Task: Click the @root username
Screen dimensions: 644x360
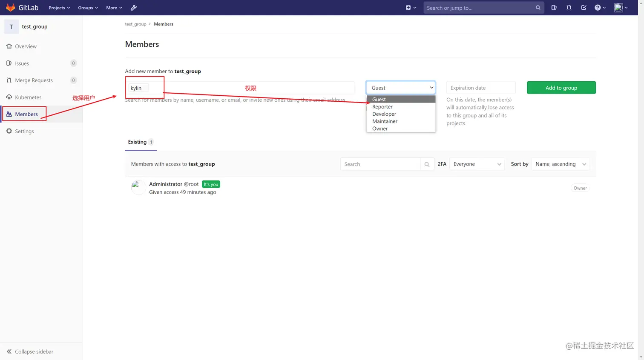Action: click(191, 184)
